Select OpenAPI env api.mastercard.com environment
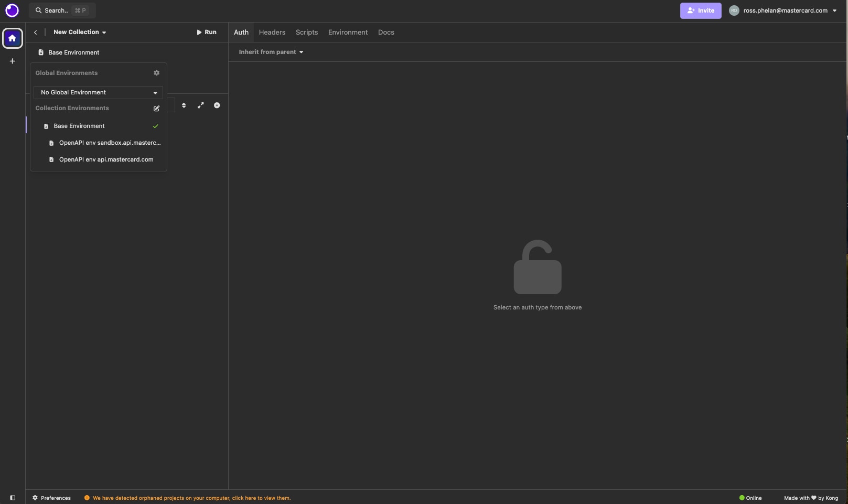The image size is (848, 504). click(106, 159)
